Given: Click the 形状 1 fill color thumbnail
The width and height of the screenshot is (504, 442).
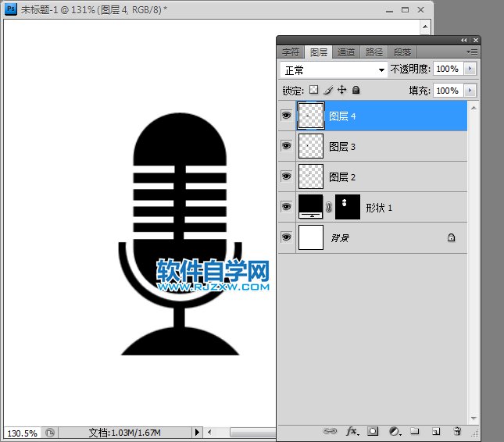Looking at the screenshot, I should (310, 207).
